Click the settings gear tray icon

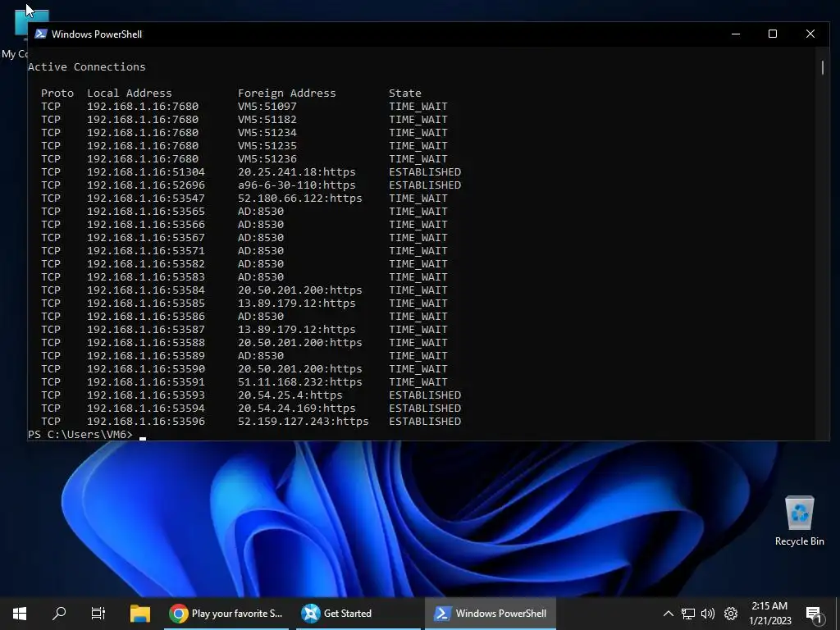[x=731, y=614]
